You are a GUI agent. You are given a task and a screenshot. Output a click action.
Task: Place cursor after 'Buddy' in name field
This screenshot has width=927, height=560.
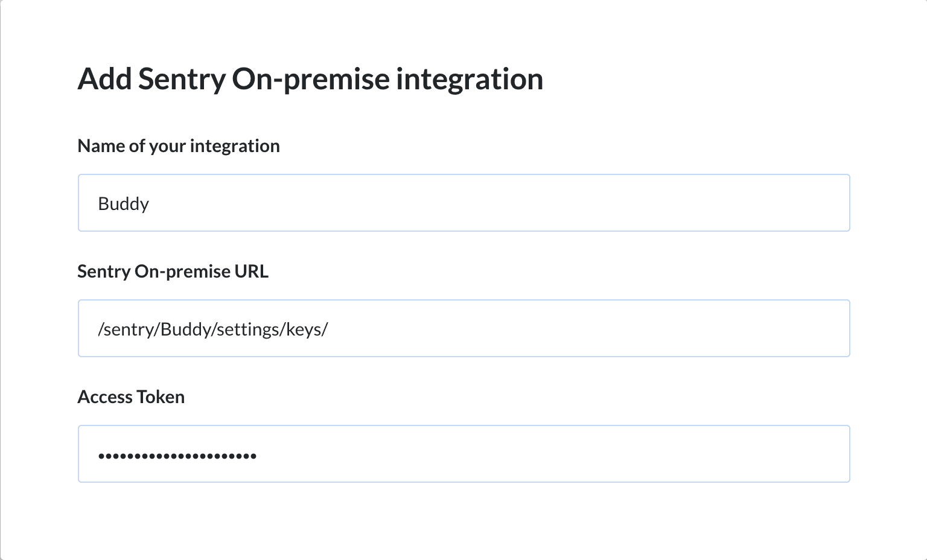151,203
